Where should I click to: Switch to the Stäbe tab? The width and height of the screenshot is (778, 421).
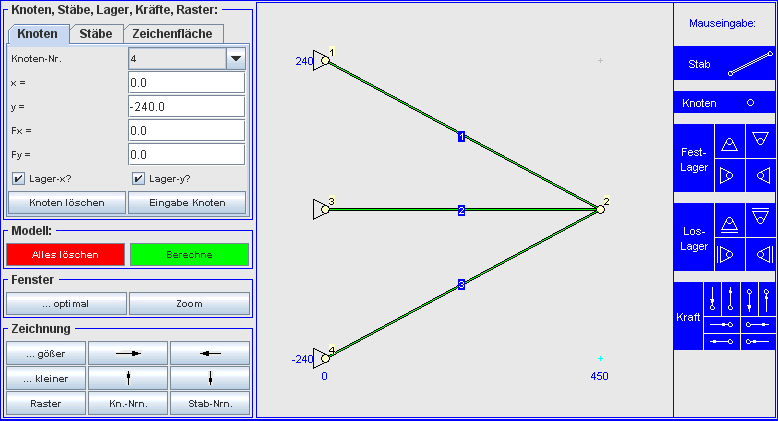pos(96,34)
